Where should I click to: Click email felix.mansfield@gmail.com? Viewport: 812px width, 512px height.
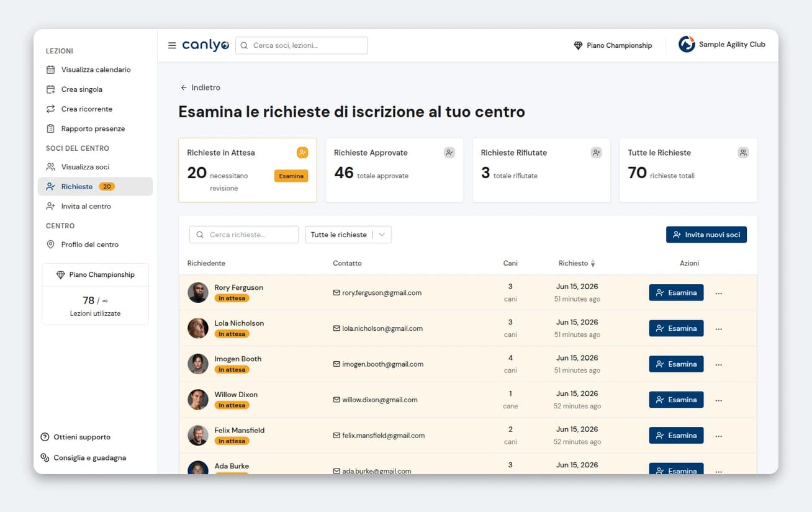(x=384, y=436)
